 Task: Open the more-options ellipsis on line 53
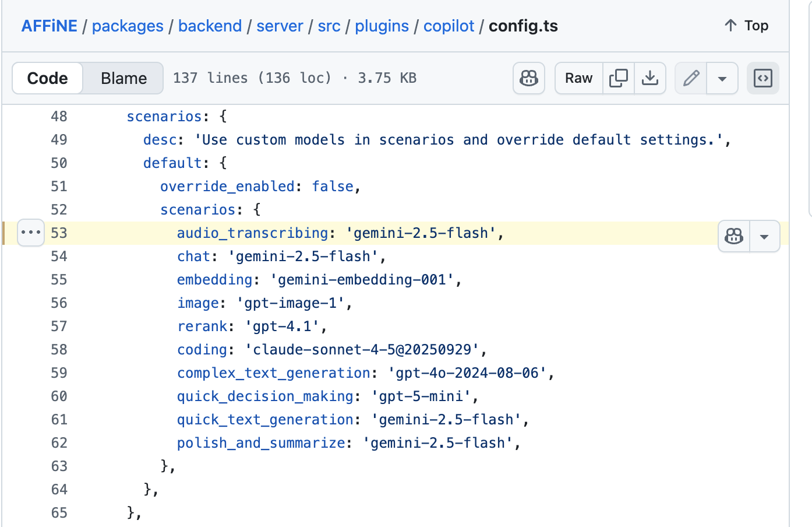point(30,233)
